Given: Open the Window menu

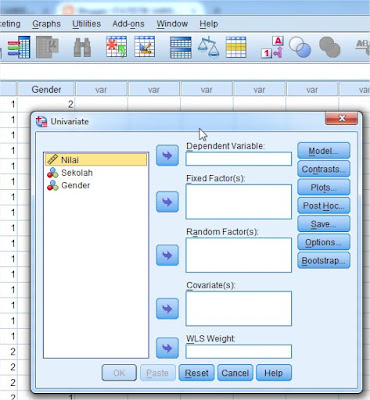Looking at the screenshot, I should [x=172, y=24].
